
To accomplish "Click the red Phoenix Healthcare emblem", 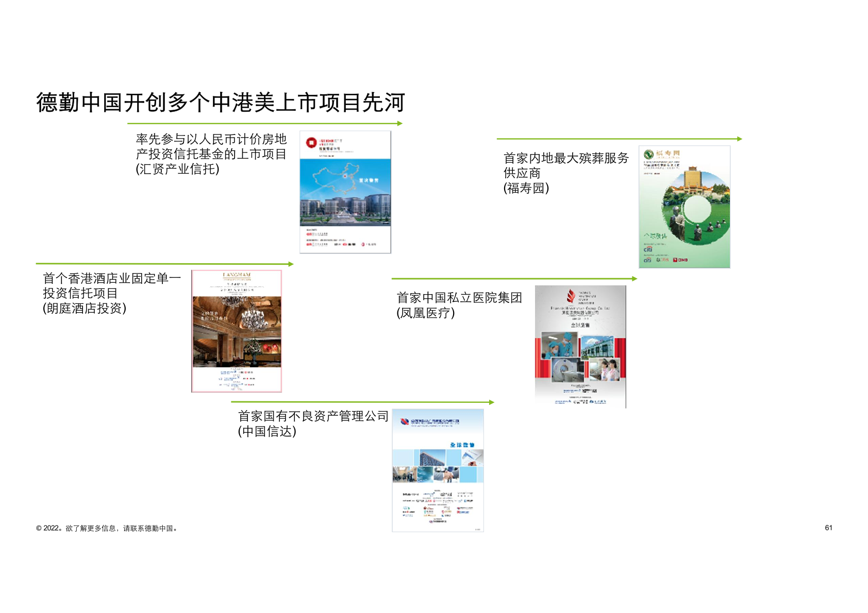I will pos(571,296).
